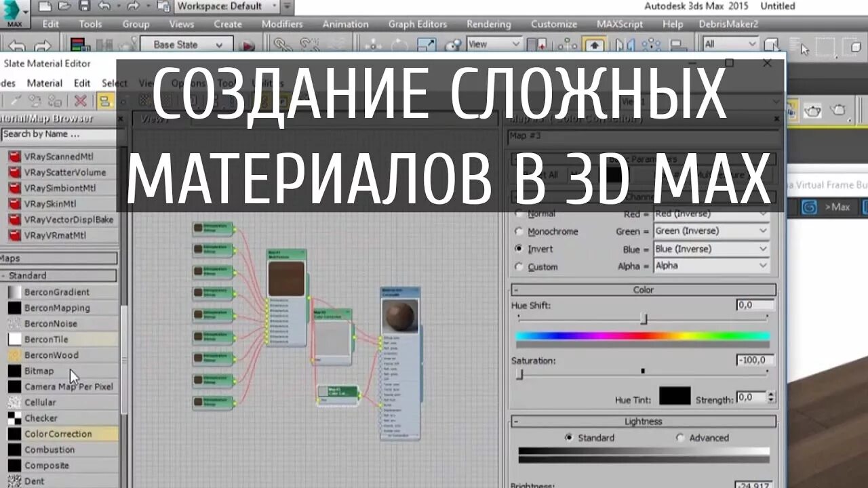The image size is (868, 488).
Task: Select the Custom channel radio button
Action: point(519,266)
